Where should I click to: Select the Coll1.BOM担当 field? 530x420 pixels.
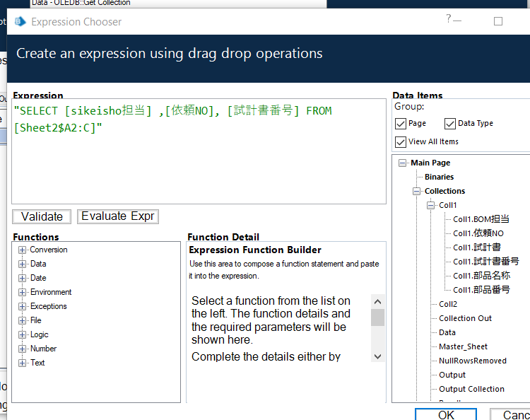pos(481,219)
